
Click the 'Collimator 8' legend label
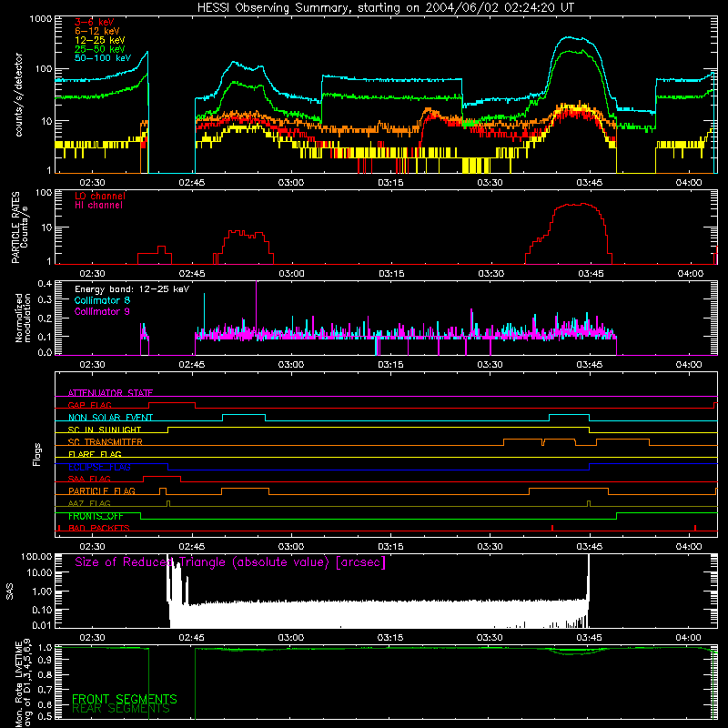coord(102,300)
